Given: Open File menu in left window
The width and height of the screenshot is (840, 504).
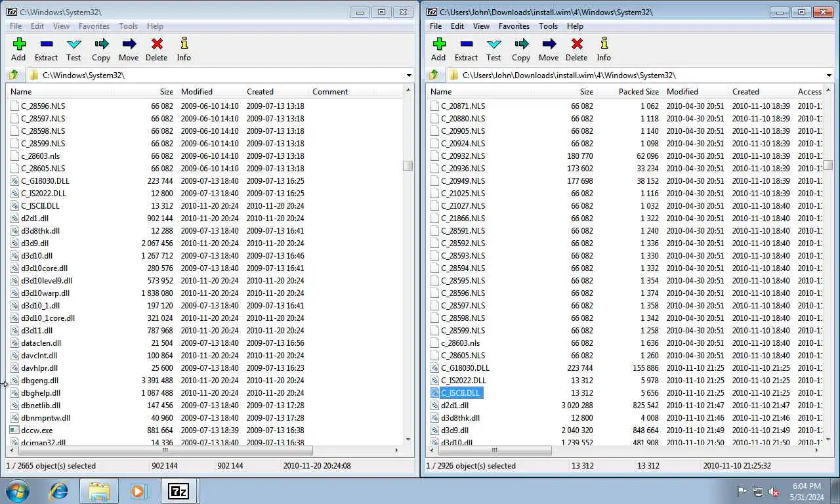Looking at the screenshot, I should [16, 26].
